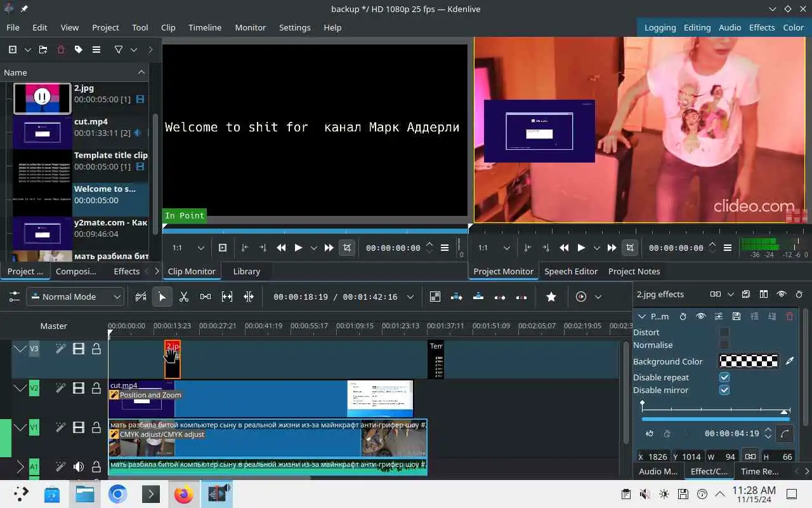Uncheck the Disable mirror checkbox
This screenshot has width=812, height=508.
pyautogui.click(x=724, y=390)
